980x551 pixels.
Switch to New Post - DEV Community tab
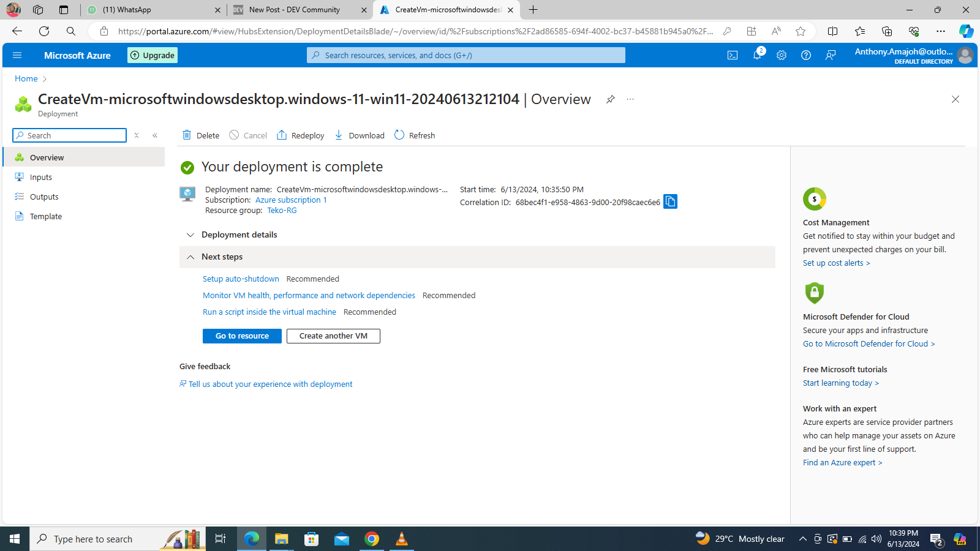coord(300,10)
